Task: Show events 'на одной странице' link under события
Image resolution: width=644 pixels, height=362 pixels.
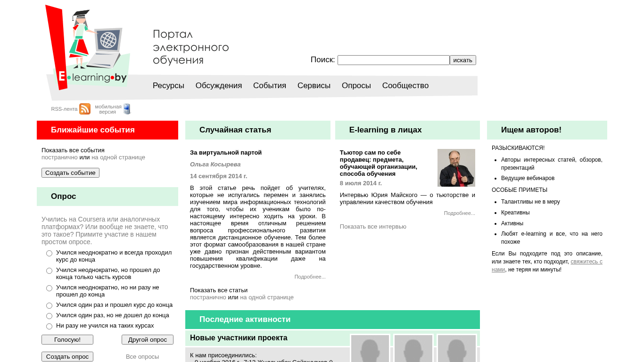Action: point(118,157)
